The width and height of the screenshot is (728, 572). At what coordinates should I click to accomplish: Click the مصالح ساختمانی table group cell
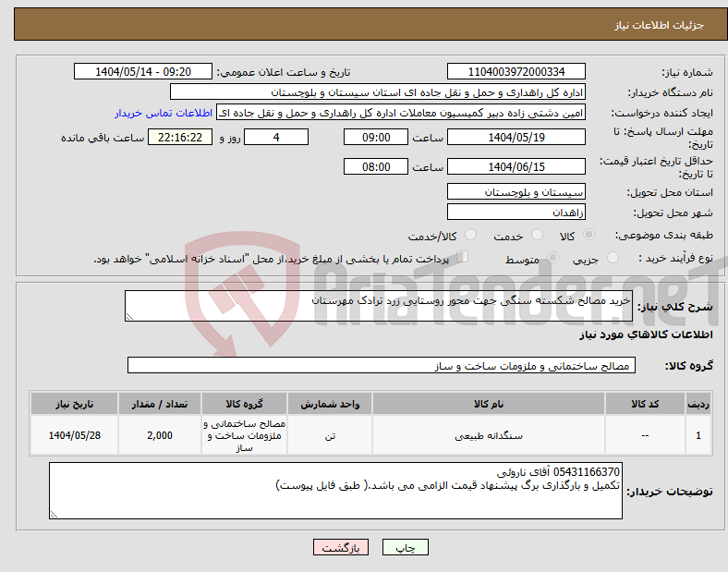tap(244, 435)
